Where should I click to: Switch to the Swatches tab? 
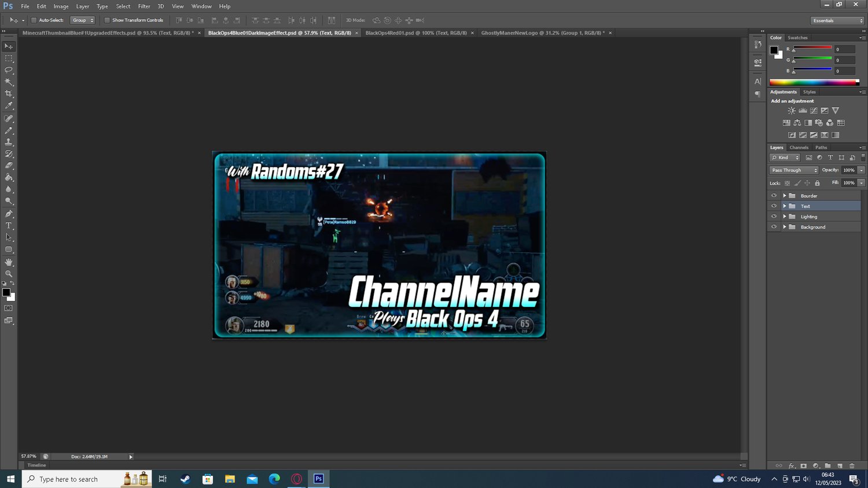tap(797, 38)
